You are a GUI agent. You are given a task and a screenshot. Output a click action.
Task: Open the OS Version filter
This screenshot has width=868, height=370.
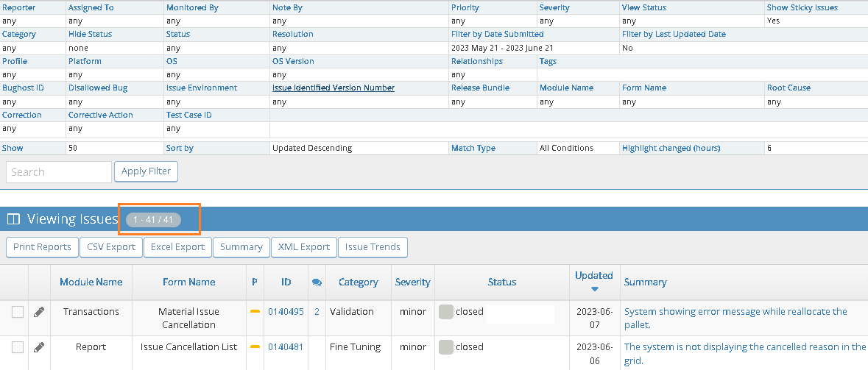click(293, 61)
